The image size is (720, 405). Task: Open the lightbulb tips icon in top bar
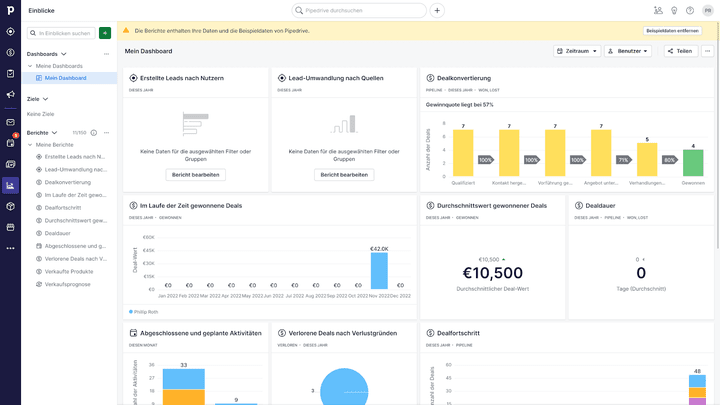click(674, 11)
